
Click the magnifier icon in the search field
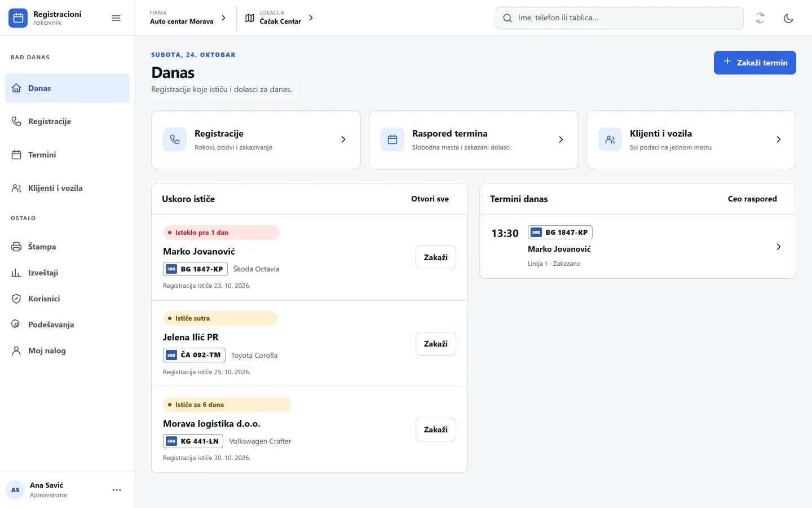coord(507,18)
